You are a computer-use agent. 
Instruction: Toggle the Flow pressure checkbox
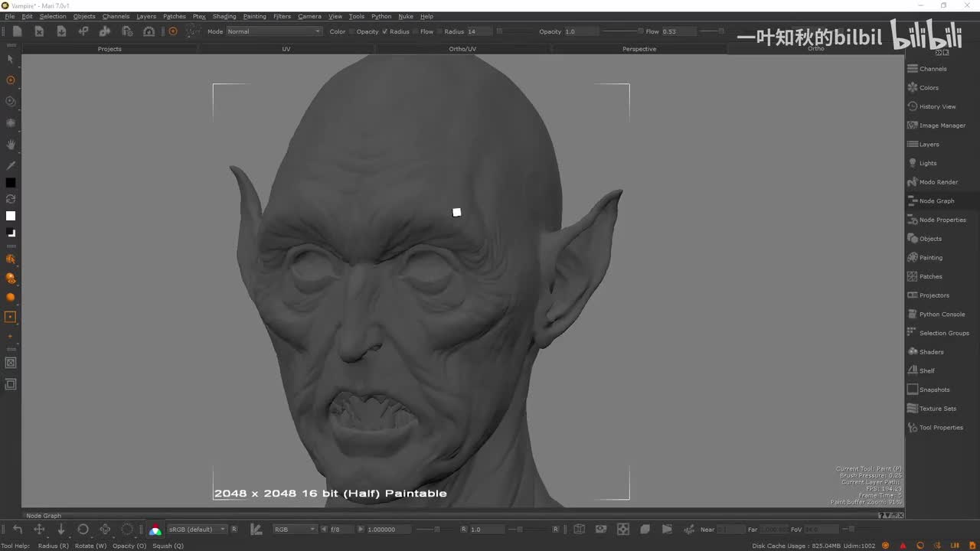point(416,31)
